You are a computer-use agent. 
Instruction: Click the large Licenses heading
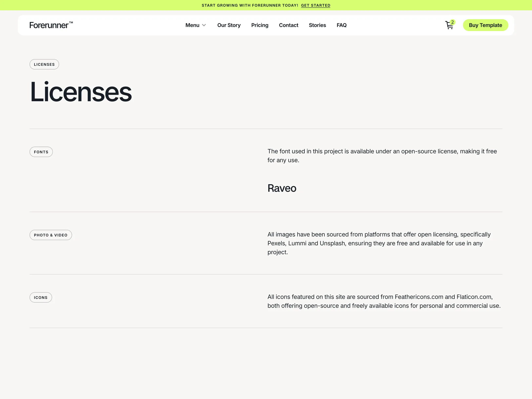pyautogui.click(x=81, y=92)
